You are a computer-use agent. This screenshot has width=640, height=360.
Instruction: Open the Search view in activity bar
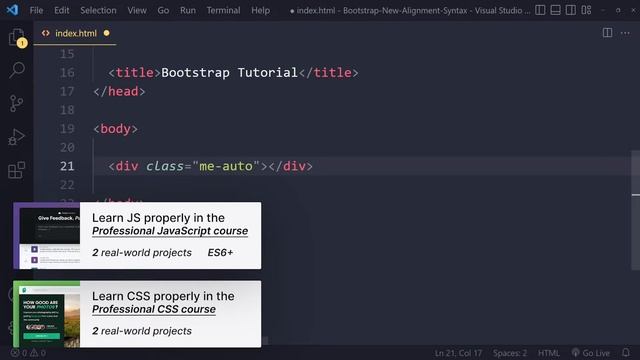17,70
